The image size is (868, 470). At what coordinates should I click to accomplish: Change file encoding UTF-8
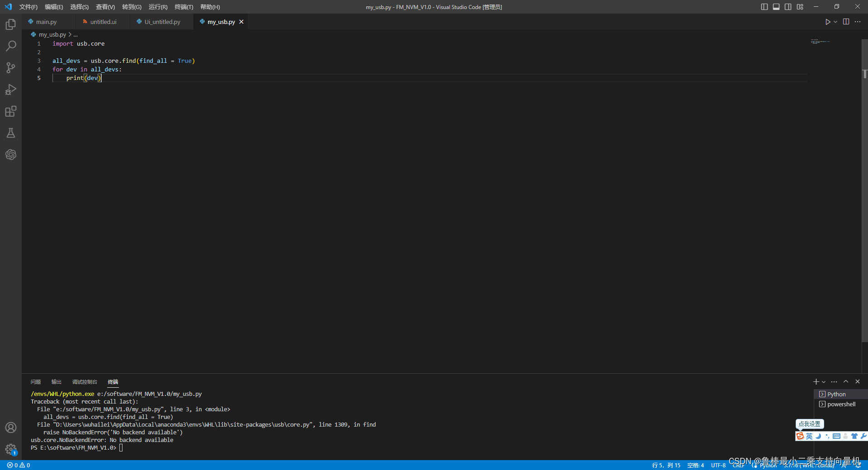(x=718, y=465)
